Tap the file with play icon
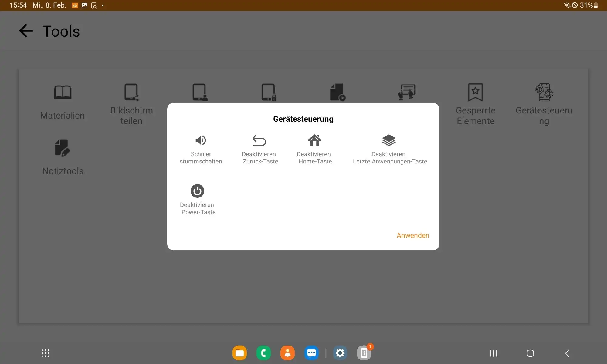The height and width of the screenshot is (364, 607). click(x=338, y=92)
